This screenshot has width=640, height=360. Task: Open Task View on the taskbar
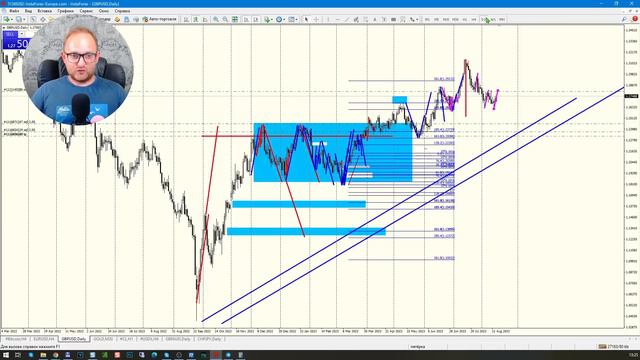pos(18,355)
